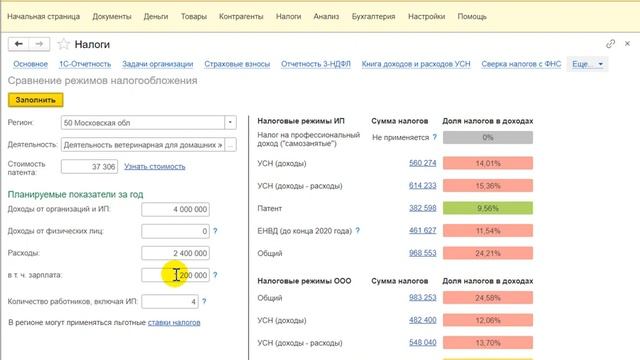Image resolution: width=640 pixels, height=360 pixels.
Task: Open ИП Общий tax amount 968 553
Action: coord(422,253)
